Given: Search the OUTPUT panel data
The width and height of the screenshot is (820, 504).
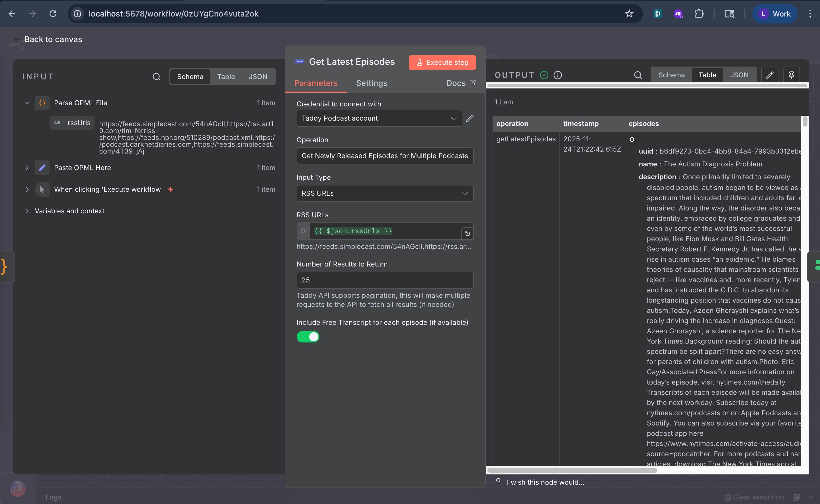Looking at the screenshot, I should 638,75.
